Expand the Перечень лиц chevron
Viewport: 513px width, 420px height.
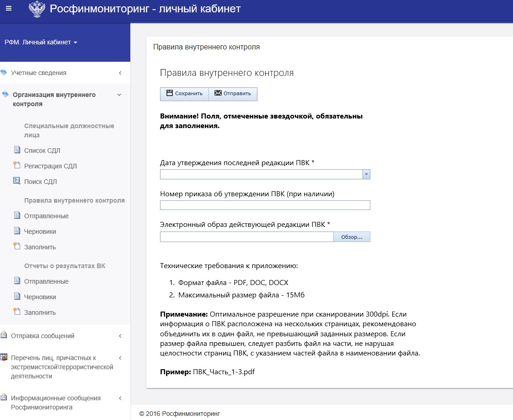[120, 358]
